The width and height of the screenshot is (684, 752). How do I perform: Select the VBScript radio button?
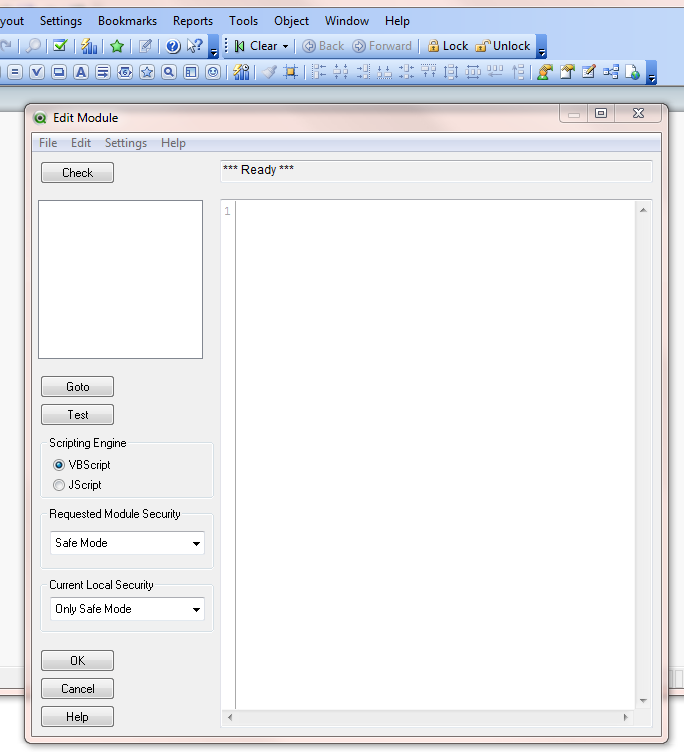coord(59,465)
